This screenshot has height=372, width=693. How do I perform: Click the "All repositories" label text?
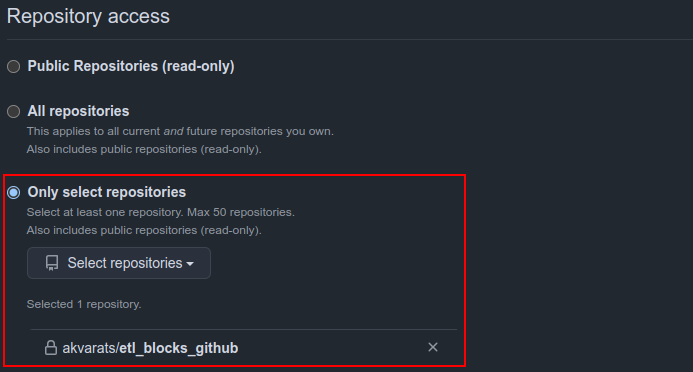(x=78, y=111)
